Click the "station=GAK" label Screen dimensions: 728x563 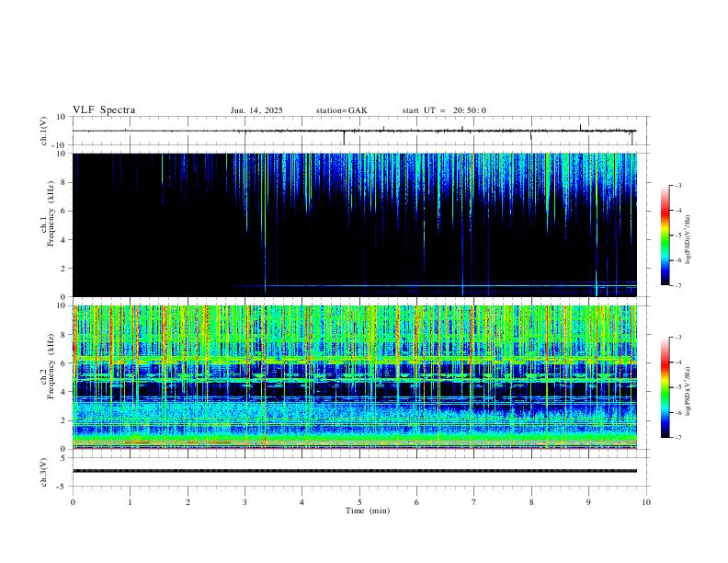click(341, 110)
